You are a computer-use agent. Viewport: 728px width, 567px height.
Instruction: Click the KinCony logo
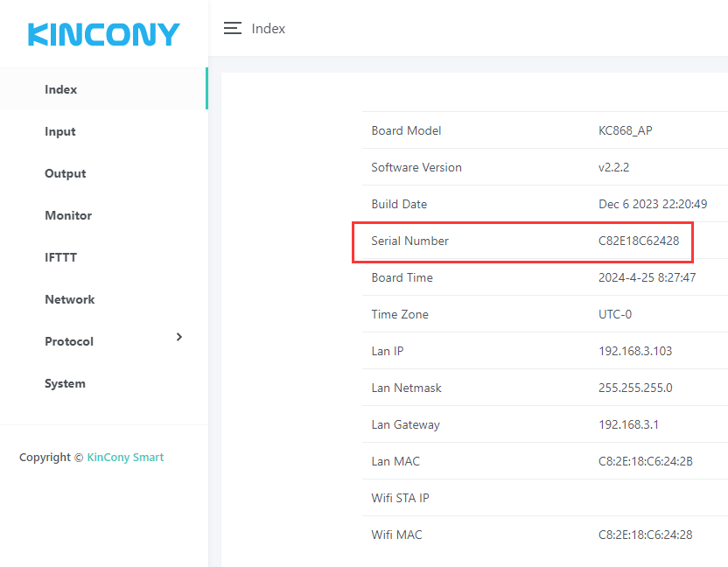[103, 34]
